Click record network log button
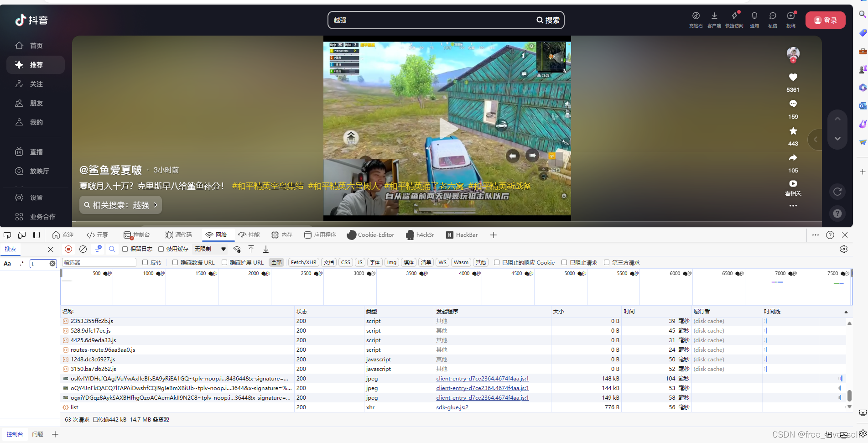 coord(68,249)
